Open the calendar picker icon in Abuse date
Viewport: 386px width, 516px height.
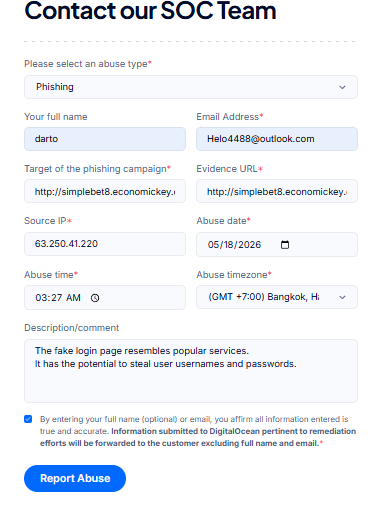pyautogui.click(x=285, y=245)
